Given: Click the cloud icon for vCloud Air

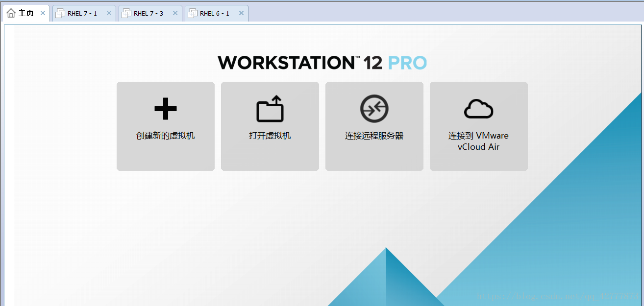Looking at the screenshot, I should 479,109.
